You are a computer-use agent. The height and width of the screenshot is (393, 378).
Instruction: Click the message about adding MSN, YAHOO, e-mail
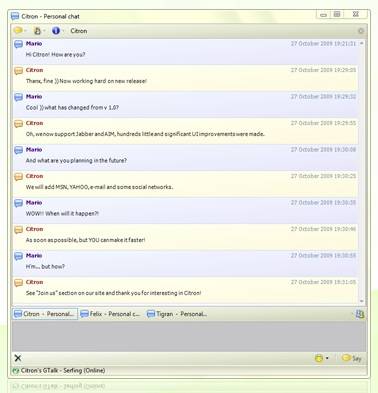tap(99, 187)
